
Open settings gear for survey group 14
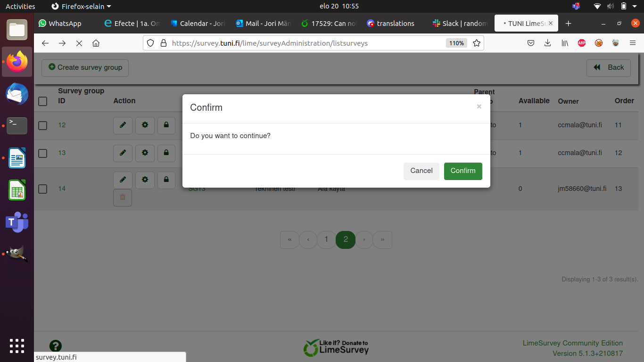pos(145,180)
